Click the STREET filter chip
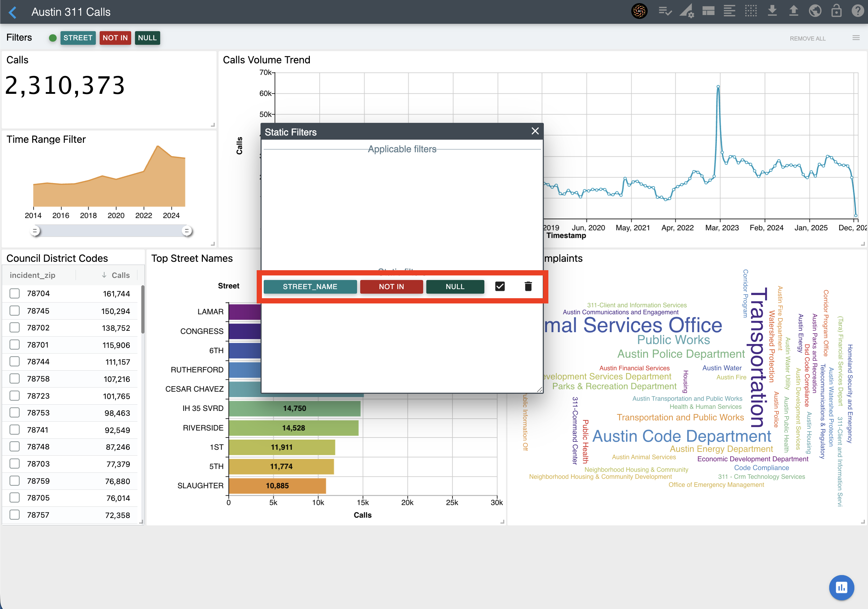The height and width of the screenshot is (609, 868). pos(78,38)
